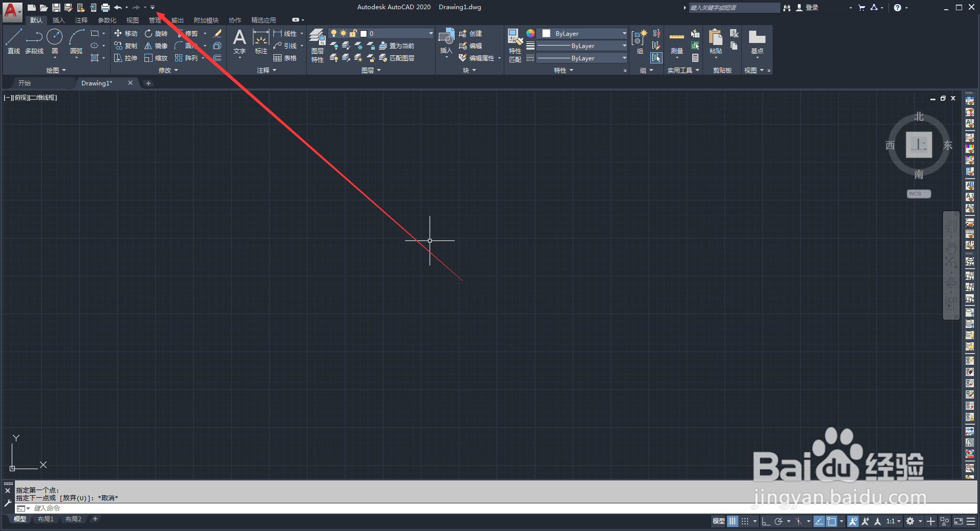Open Layer Properties (图层特性) manager

pos(317,46)
